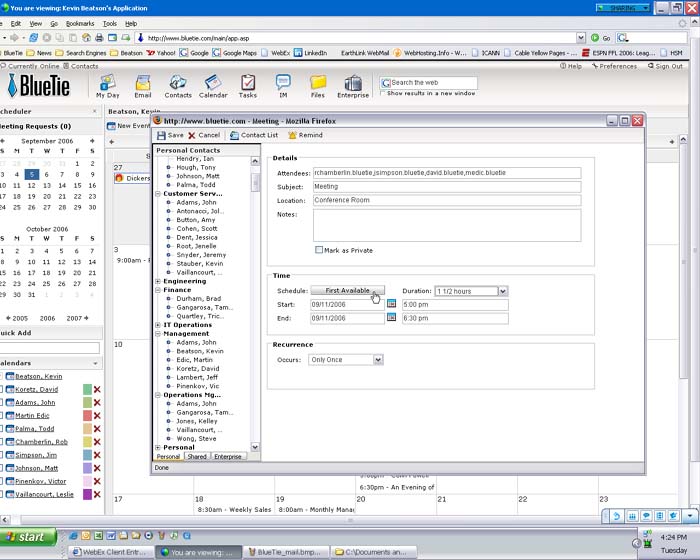Open the Start date calendar picker icon

tap(392, 304)
